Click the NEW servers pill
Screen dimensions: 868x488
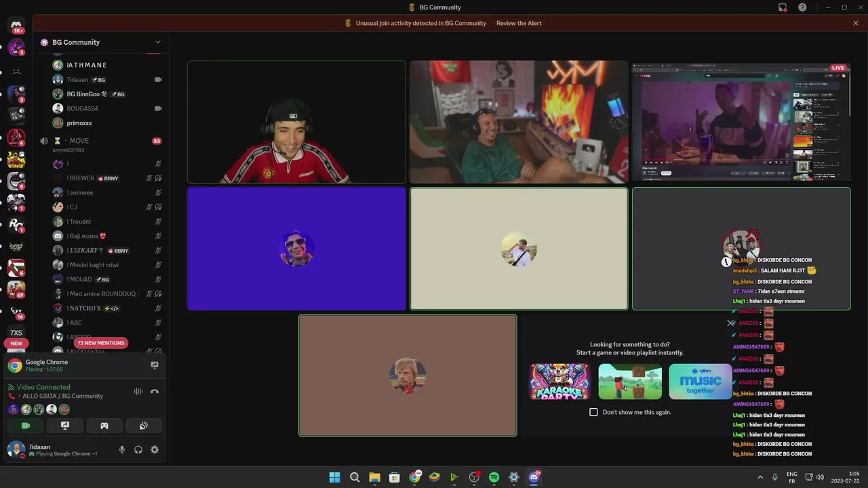coord(16,344)
